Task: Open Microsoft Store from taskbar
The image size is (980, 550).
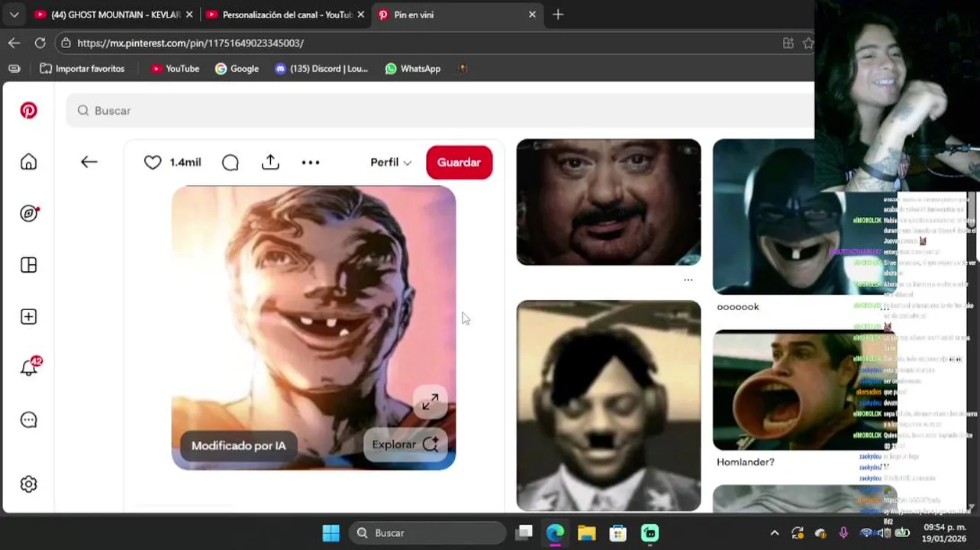Action: click(617, 532)
